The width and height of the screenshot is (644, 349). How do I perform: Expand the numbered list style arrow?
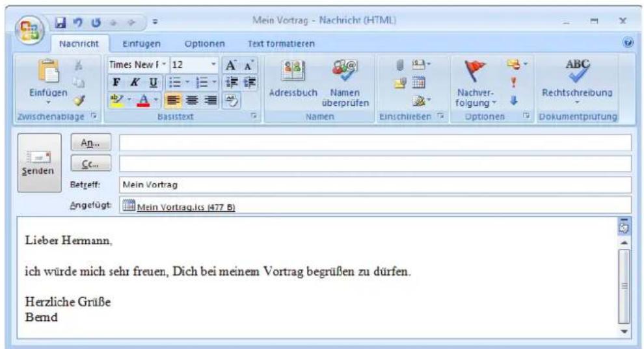pos(215,83)
